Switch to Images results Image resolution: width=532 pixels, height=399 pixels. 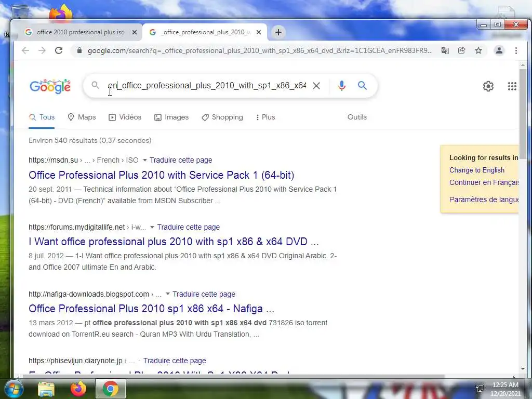(171, 117)
